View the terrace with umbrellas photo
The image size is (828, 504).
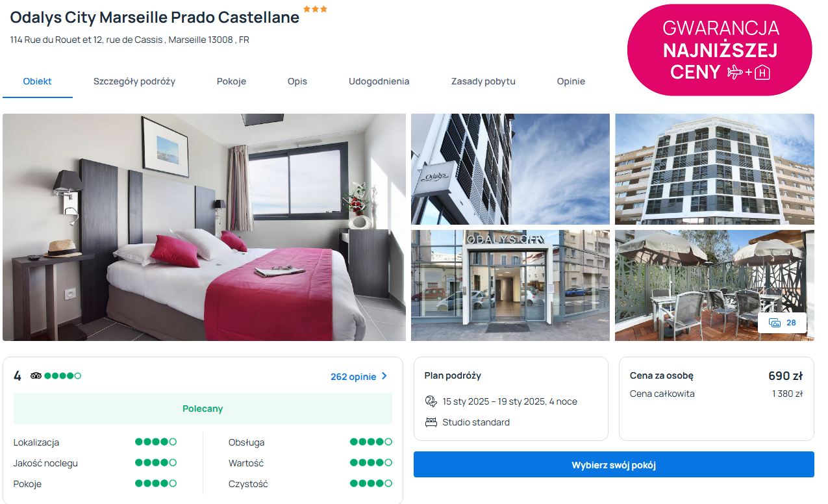[714, 285]
